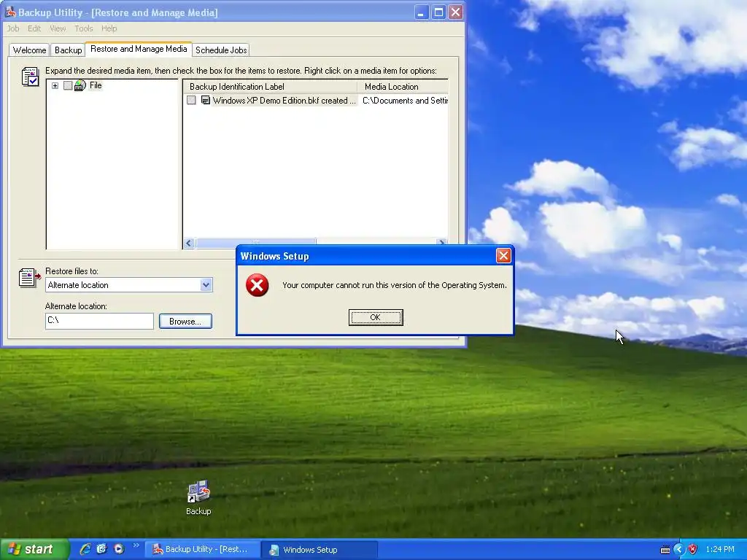This screenshot has width=747, height=560.
Task: Switch to the Backup tab
Action: pos(68,50)
